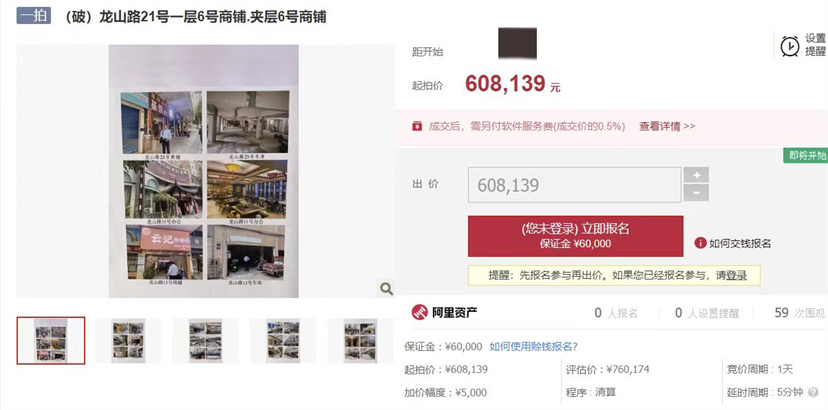Click the red software fee notice icon
The image size is (828, 410).
click(x=417, y=126)
